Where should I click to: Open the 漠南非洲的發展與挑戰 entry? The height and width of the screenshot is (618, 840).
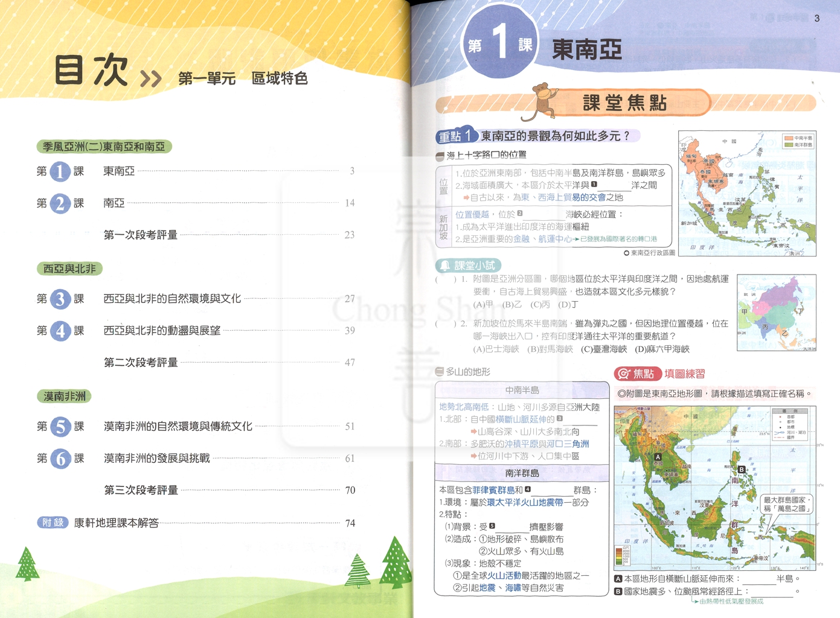tap(196, 458)
